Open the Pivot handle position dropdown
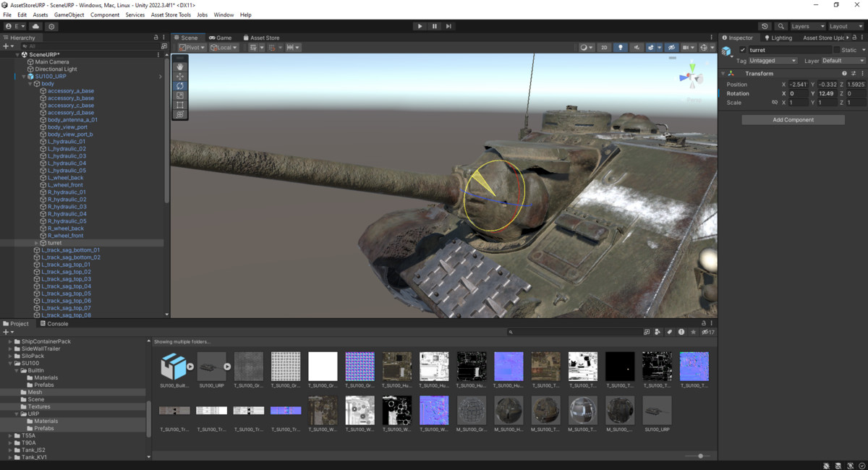The image size is (868, 470). pyautogui.click(x=192, y=48)
